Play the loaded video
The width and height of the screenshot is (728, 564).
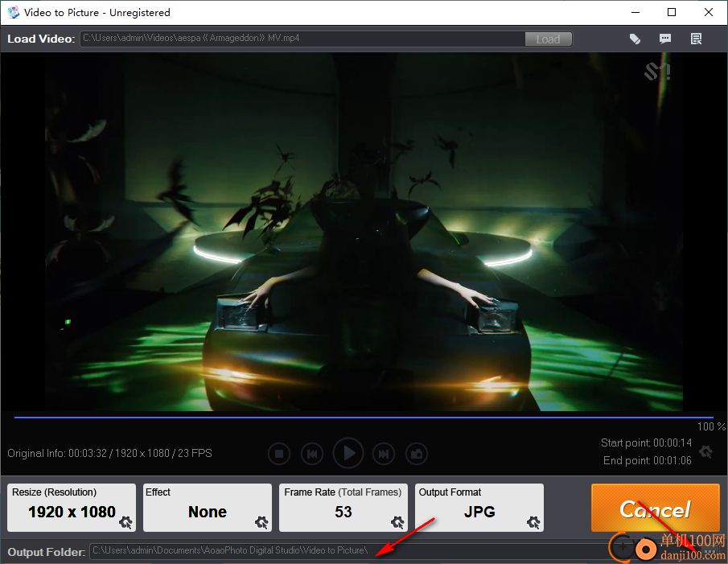pos(348,453)
